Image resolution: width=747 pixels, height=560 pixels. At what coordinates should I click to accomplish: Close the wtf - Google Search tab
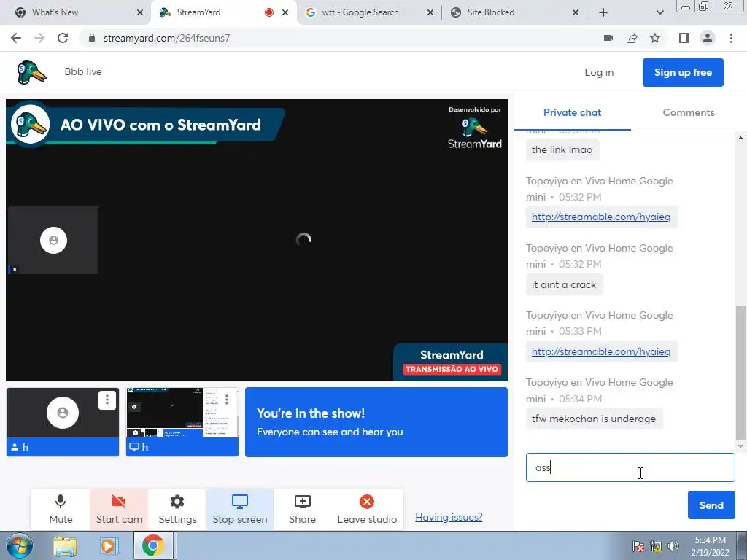pyautogui.click(x=430, y=12)
